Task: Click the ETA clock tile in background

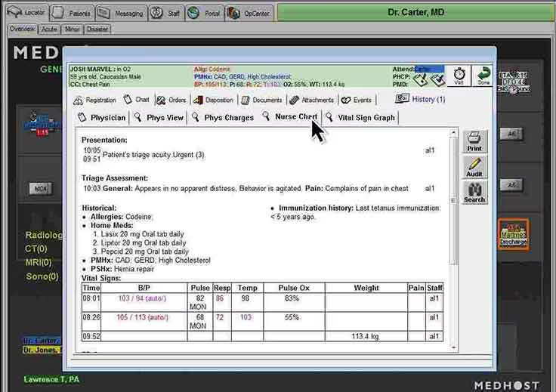Action: pos(514,82)
